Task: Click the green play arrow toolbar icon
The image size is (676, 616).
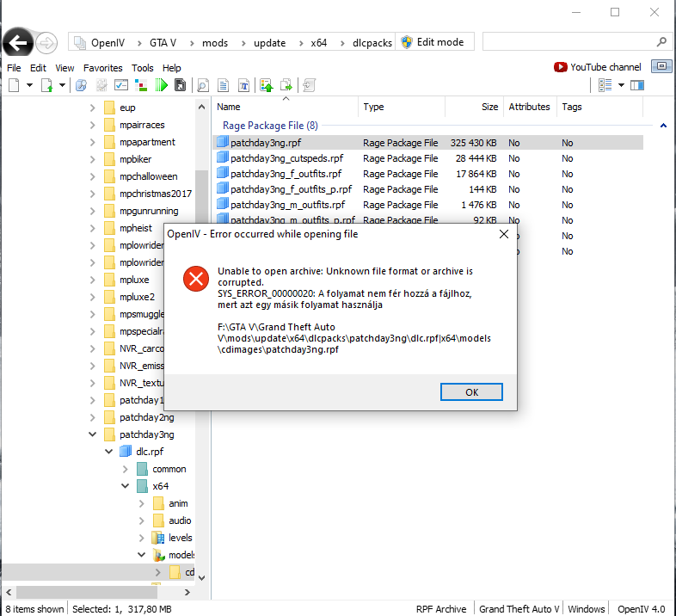Action: pos(161,85)
